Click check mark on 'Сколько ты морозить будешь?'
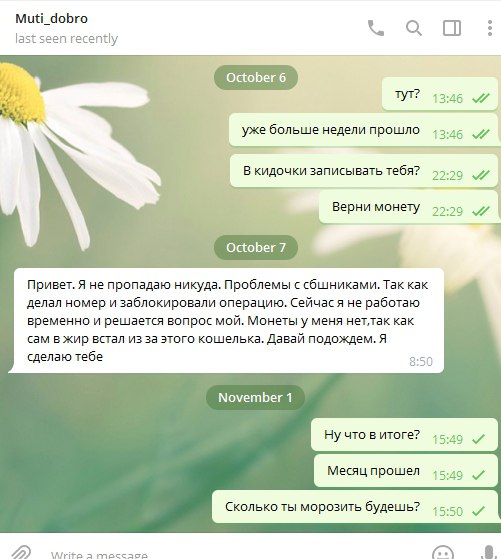Image resolution: width=501 pixels, height=559 pixels. coord(479,511)
